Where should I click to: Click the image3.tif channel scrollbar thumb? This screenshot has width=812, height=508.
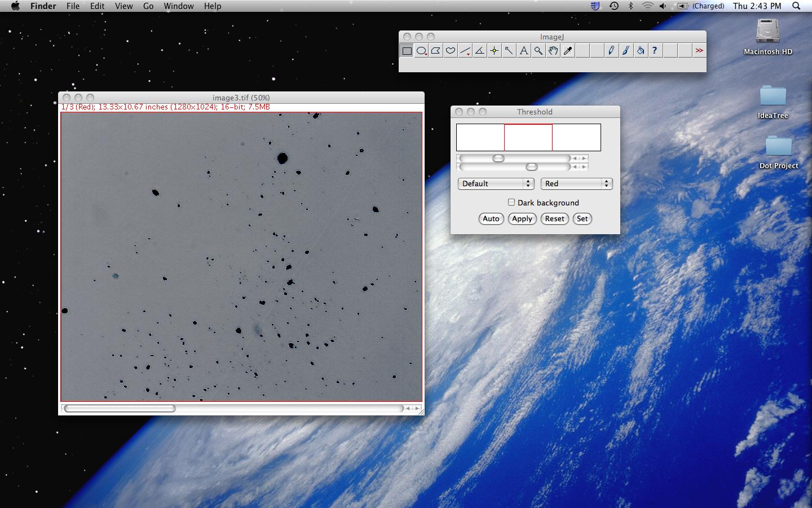(120, 408)
